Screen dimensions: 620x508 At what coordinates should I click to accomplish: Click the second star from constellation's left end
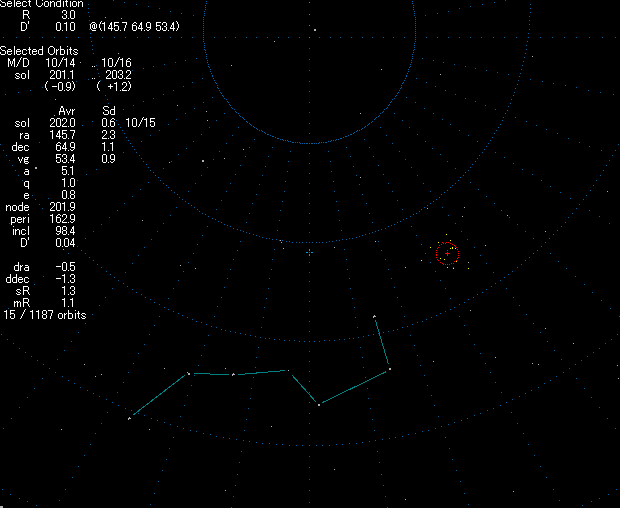point(189,374)
